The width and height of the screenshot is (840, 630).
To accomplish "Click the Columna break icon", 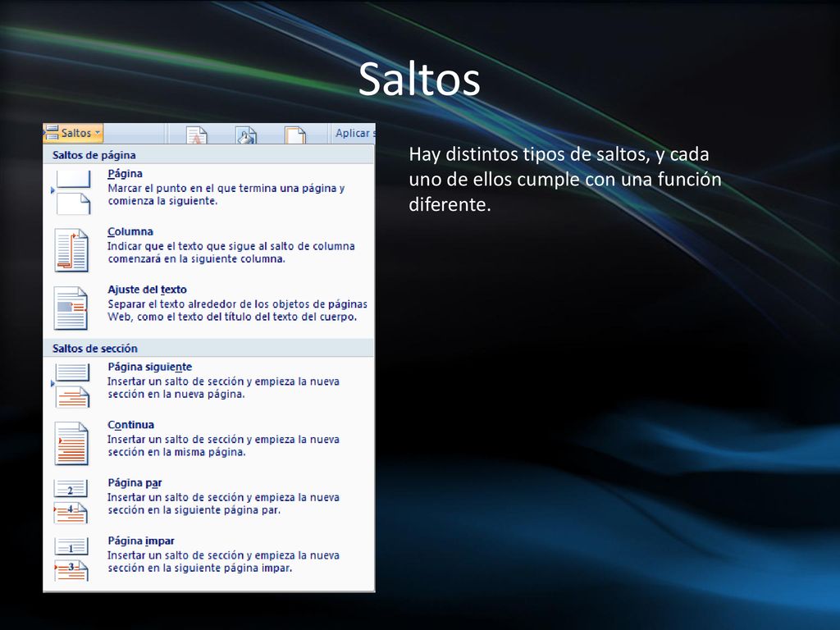I will pos(71,250).
